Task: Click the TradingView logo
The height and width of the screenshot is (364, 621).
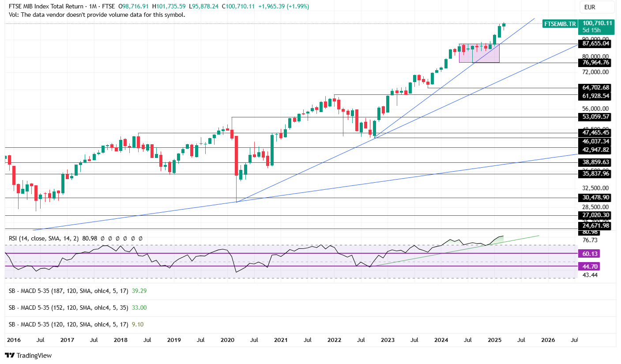Action: 28,355
